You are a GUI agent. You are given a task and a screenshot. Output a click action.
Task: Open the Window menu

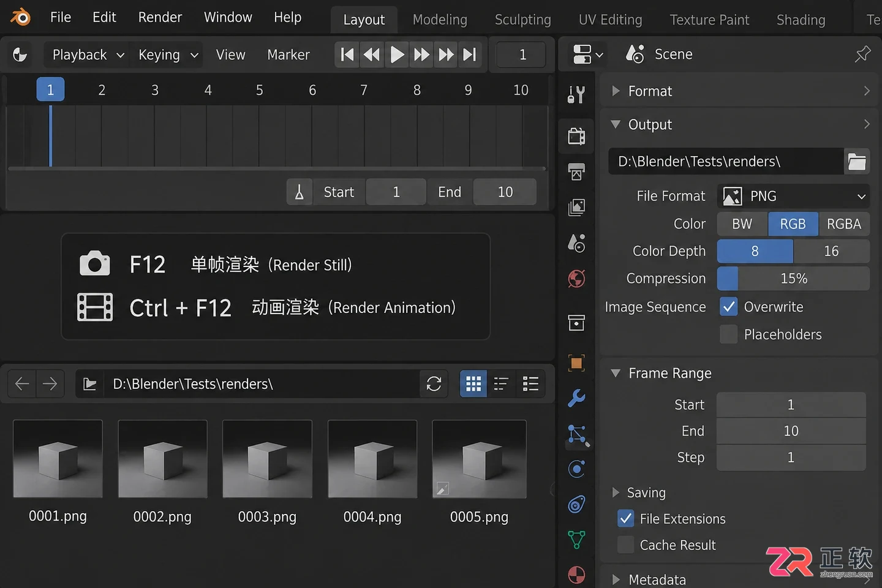tap(228, 17)
